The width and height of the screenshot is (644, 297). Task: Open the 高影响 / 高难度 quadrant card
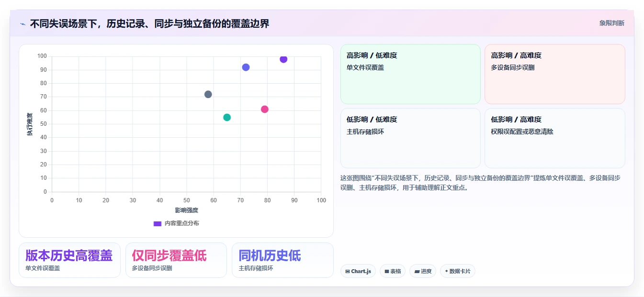(554, 74)
